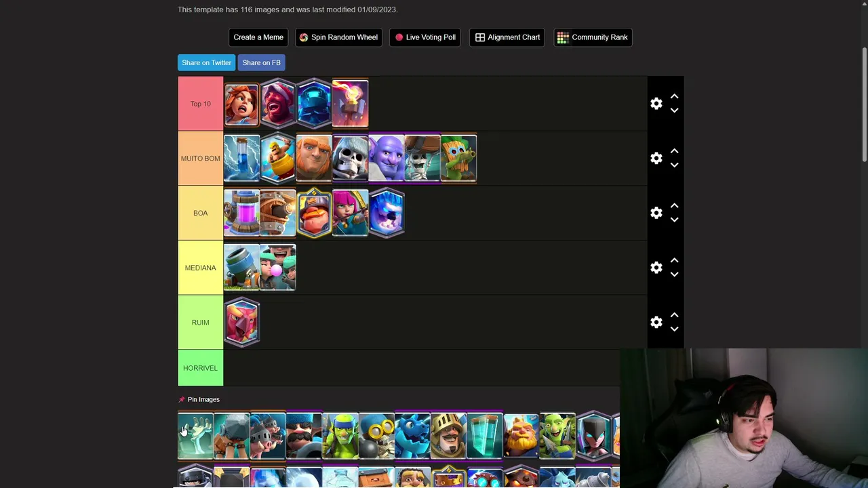The width and height of the screenshot is (868, 488).
Task: Select the barbarian-in-barrel card in MUITO BOM
Action: [x=278, y=159]
